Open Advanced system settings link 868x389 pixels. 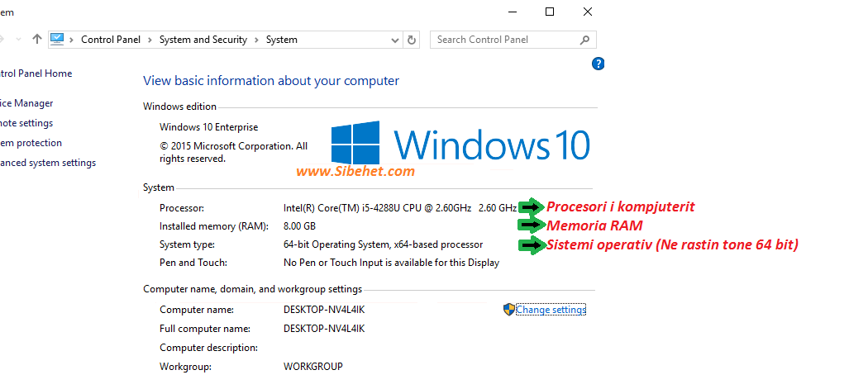coord(47,163)
